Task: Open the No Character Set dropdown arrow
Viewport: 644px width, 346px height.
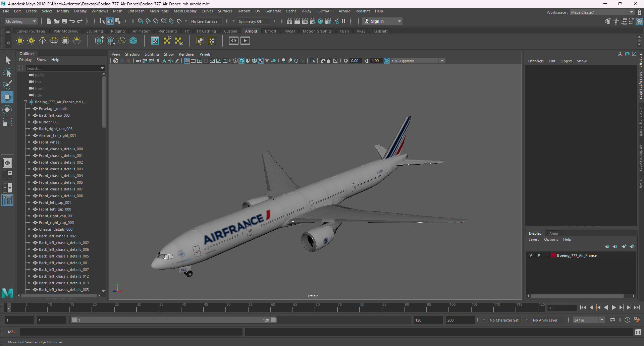Action: coord(484,320)
